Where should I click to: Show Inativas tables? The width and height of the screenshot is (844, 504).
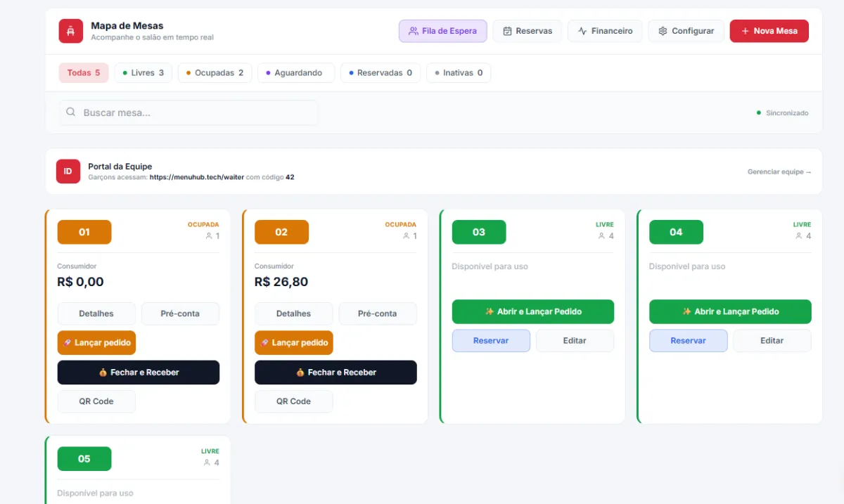[459, 73]
